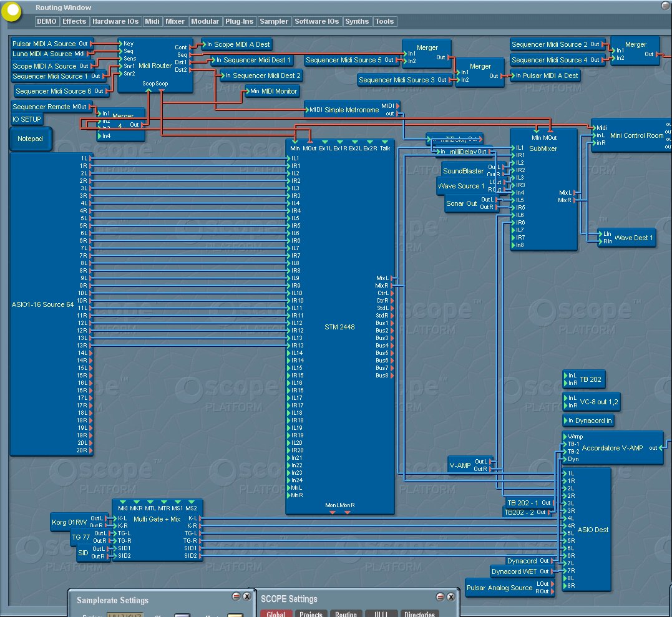Switch to Routing tab in SCOPE Settings
Image resolution: width=672 pixels, height=617 pixels.
346,614
